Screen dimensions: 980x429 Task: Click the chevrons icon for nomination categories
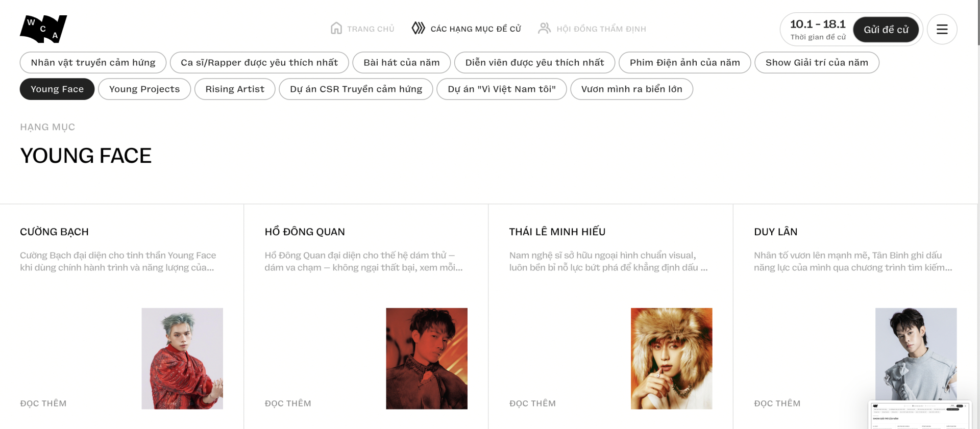click(418, 29)
